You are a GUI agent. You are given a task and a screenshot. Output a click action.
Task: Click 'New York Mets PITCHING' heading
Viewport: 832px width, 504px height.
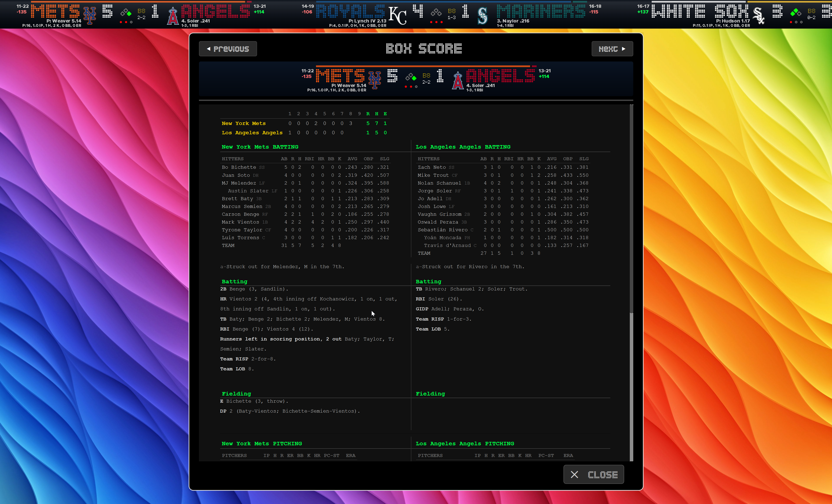[x=262, y=444]
